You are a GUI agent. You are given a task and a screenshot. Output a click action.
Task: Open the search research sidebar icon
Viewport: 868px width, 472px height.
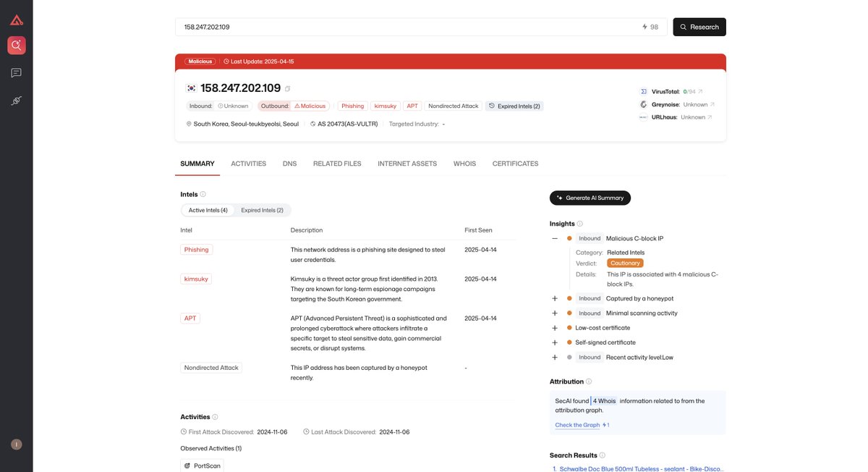[x=16, y=46]
